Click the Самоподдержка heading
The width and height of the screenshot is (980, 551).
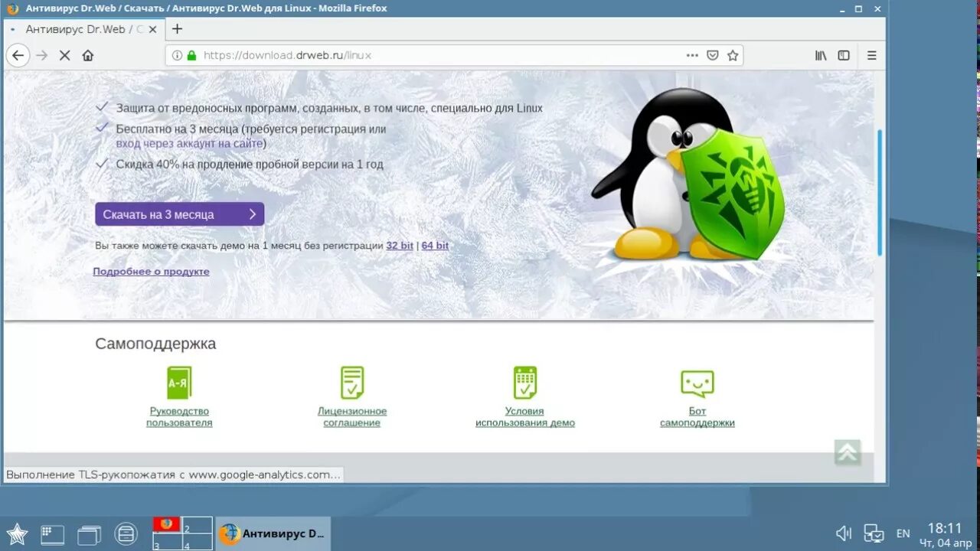coord(155,344)
